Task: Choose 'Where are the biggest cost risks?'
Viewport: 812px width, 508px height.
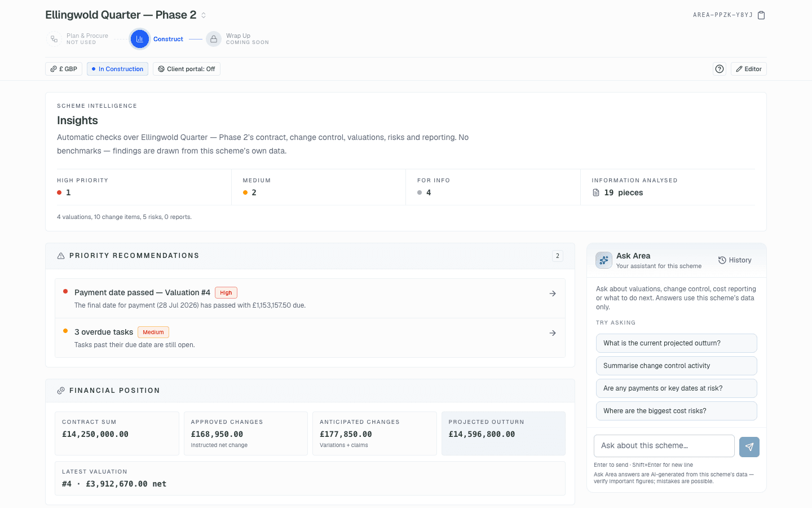Action: tap(677, 411)
